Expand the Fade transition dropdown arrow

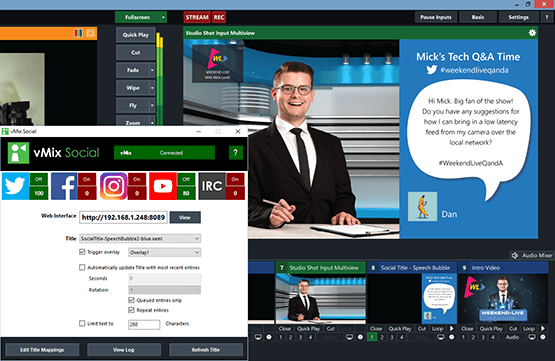pyautogui.click(x=152, y=70)
